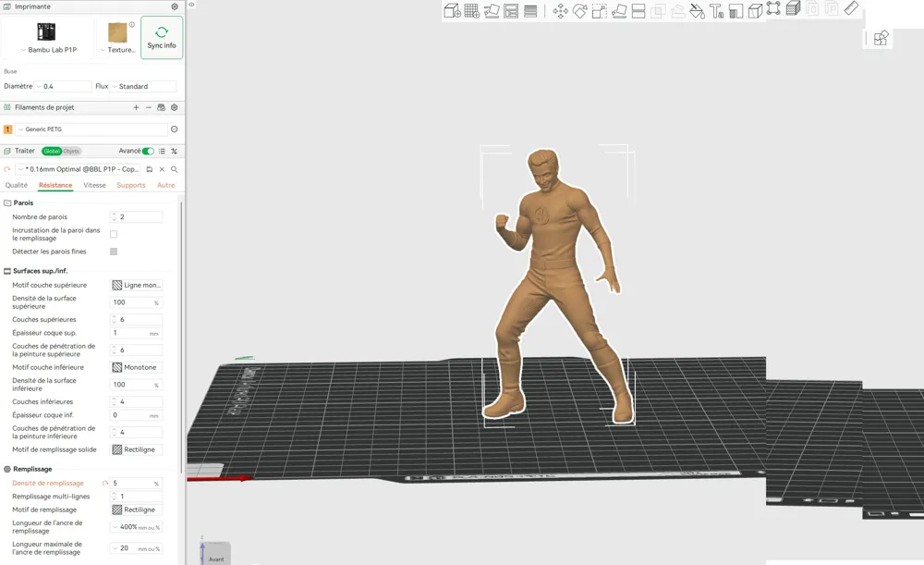The width and height of the screenshot is (924, 565).
Task: Add a filament with the plus icon
Action: [x=136, y=107]
